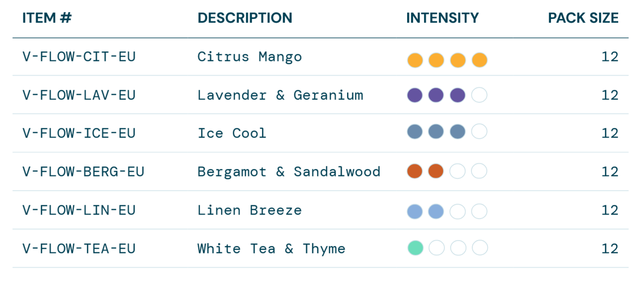
Task: Click the ITEM # column header
Action: (x=47, y=18)
